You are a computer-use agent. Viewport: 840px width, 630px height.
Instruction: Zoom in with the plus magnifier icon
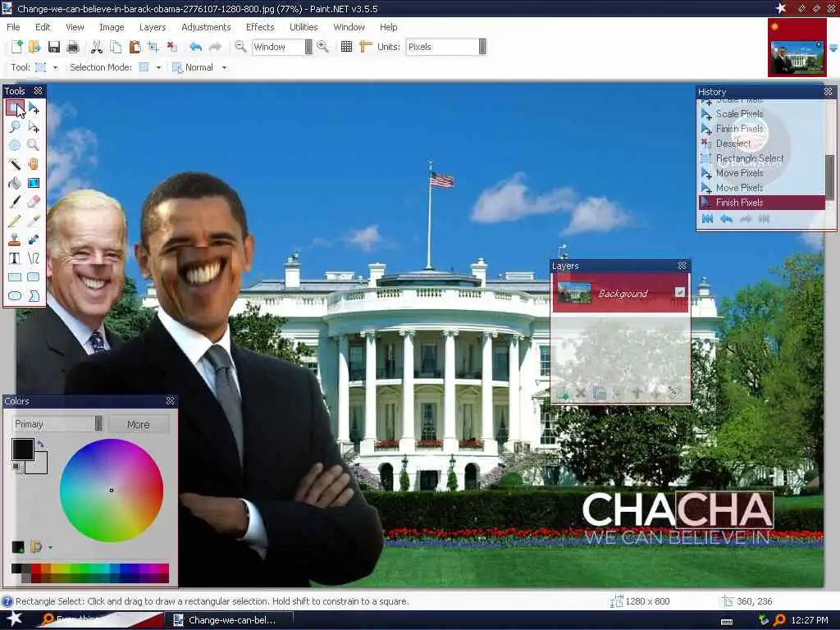pyautogui.click(x=322, y=47)
